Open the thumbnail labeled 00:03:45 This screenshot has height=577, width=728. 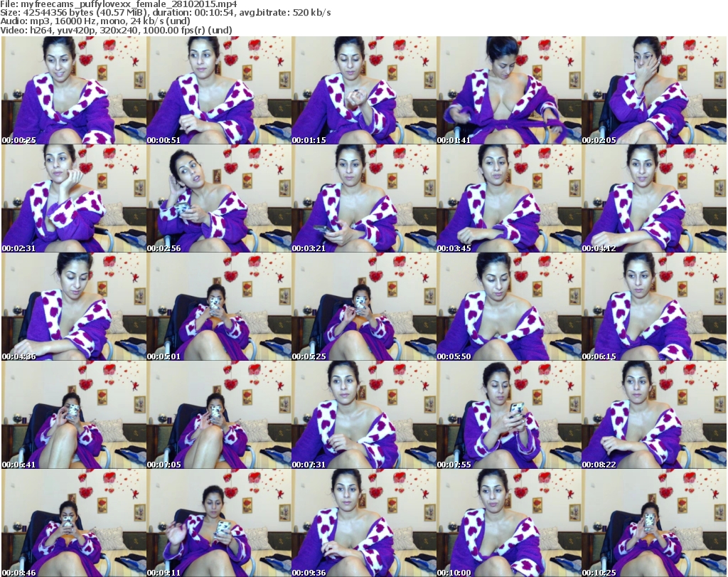point(509,198)
